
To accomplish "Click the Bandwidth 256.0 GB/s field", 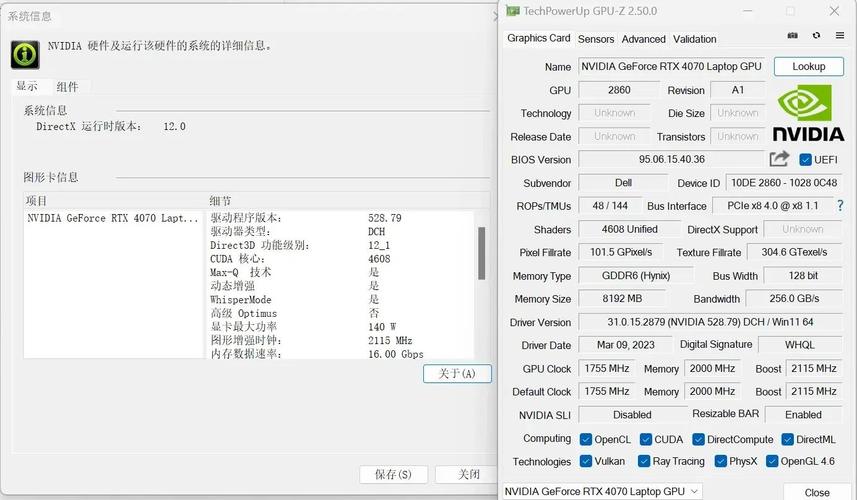I will pyautogui.click(x=794, y=299).
